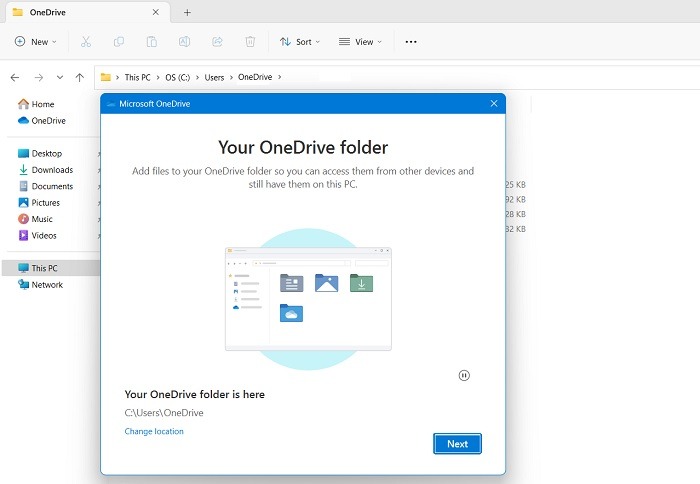Click OneDrive breadcrumb in address bar
This screenshot has width=700, height=484.
pyautogui.click(x=255, y=77)
